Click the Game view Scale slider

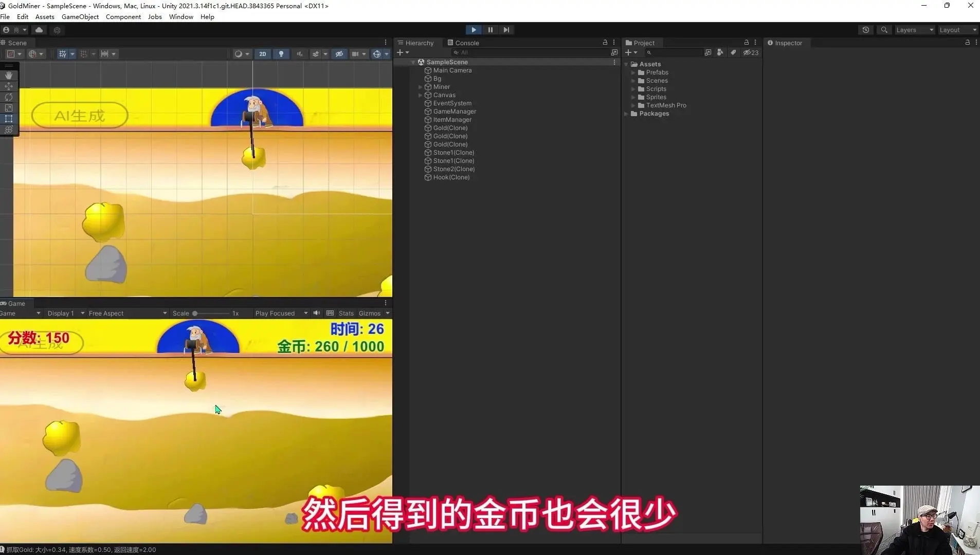point(211,313)
